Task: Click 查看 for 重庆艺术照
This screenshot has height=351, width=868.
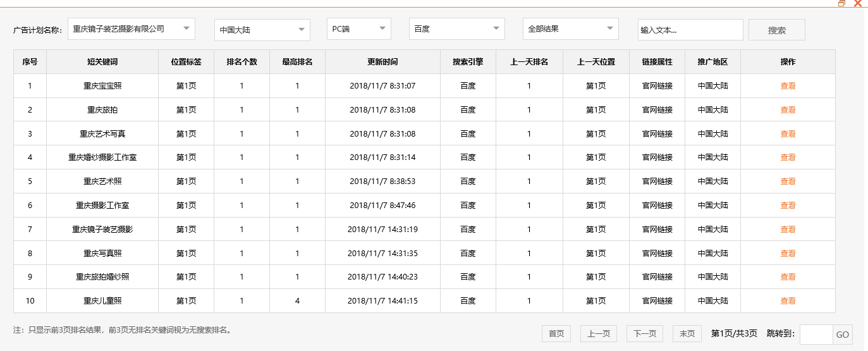Action: [788, 182]
